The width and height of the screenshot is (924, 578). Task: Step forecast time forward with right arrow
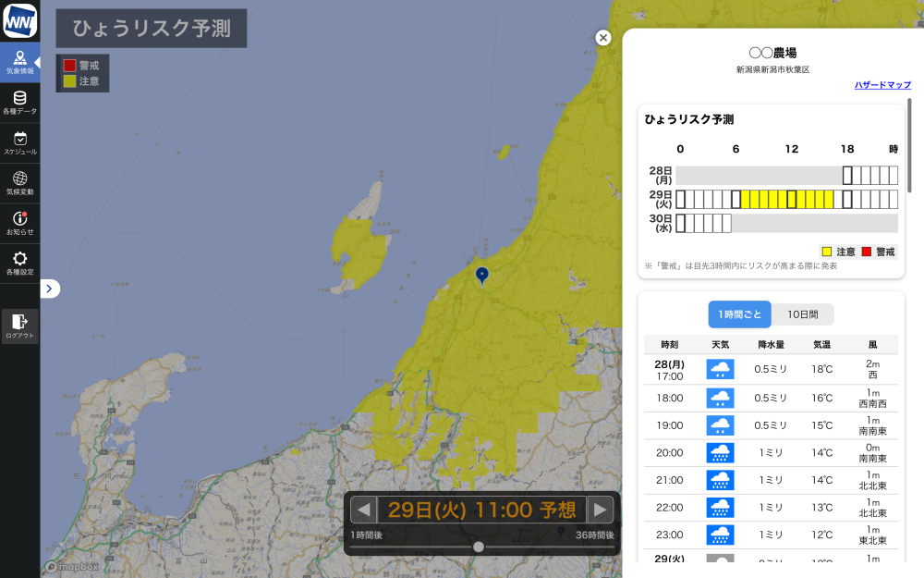pyautogui.click(x=601, y=510)
